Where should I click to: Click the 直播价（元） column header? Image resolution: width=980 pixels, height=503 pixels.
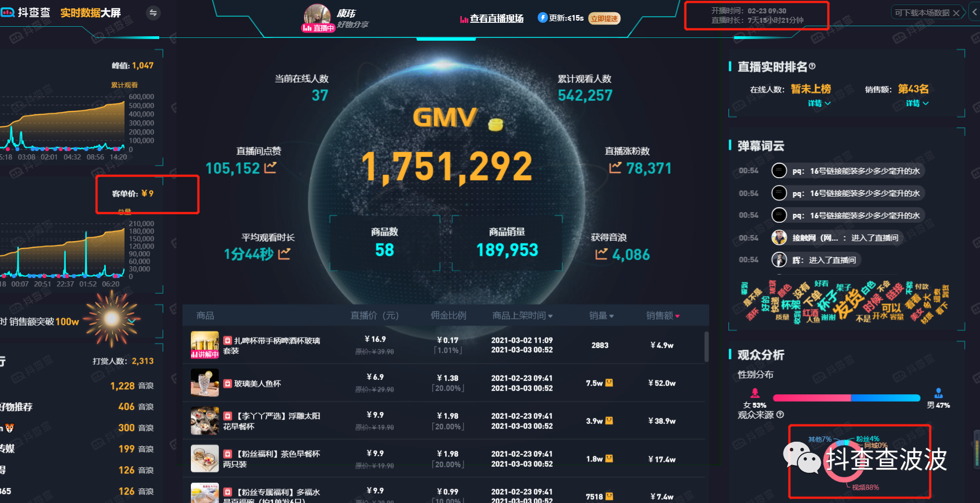(x=375, y=315)
